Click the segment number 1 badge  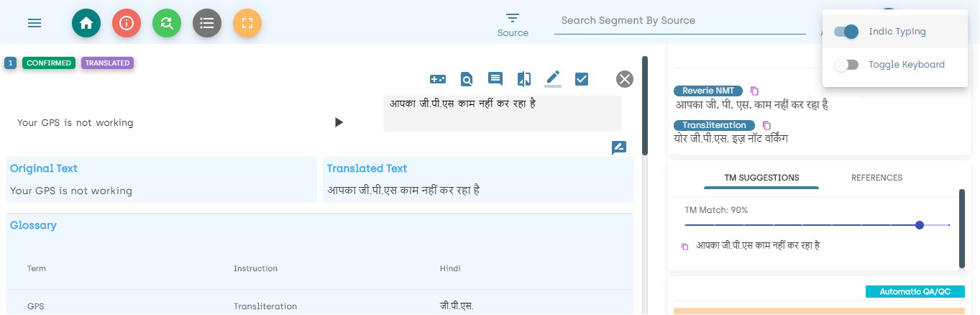pos(10,63)
